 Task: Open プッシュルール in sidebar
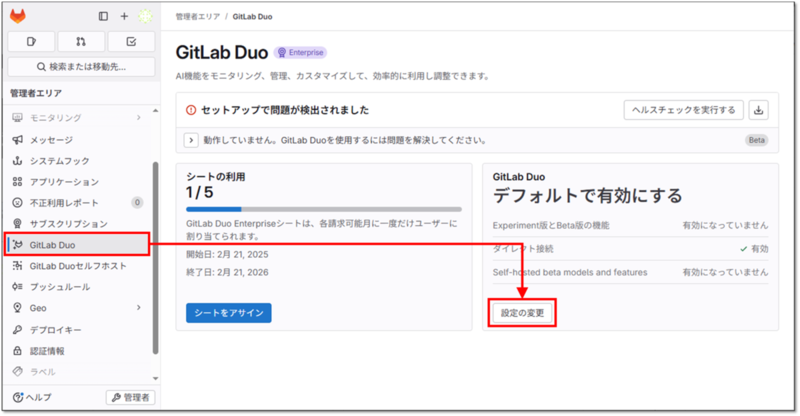tap(77, 287)
